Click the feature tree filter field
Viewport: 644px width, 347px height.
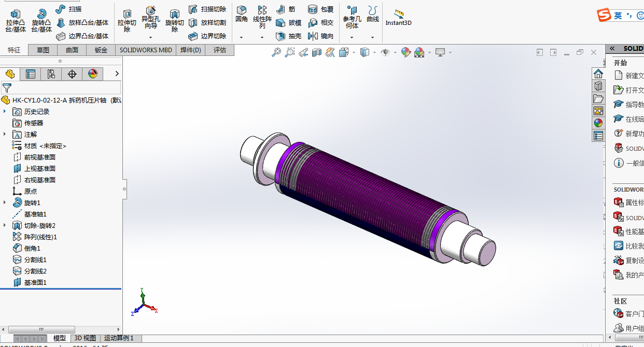[61, 88]
